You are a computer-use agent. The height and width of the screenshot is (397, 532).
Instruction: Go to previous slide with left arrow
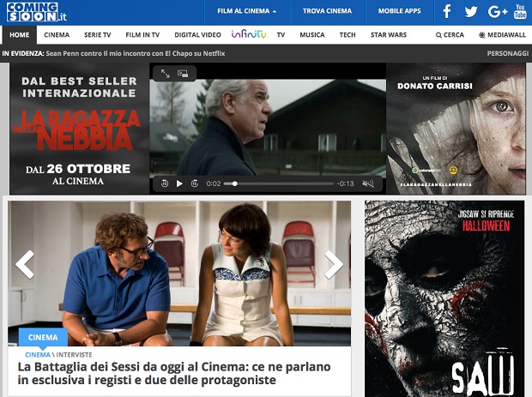[25, 264]
